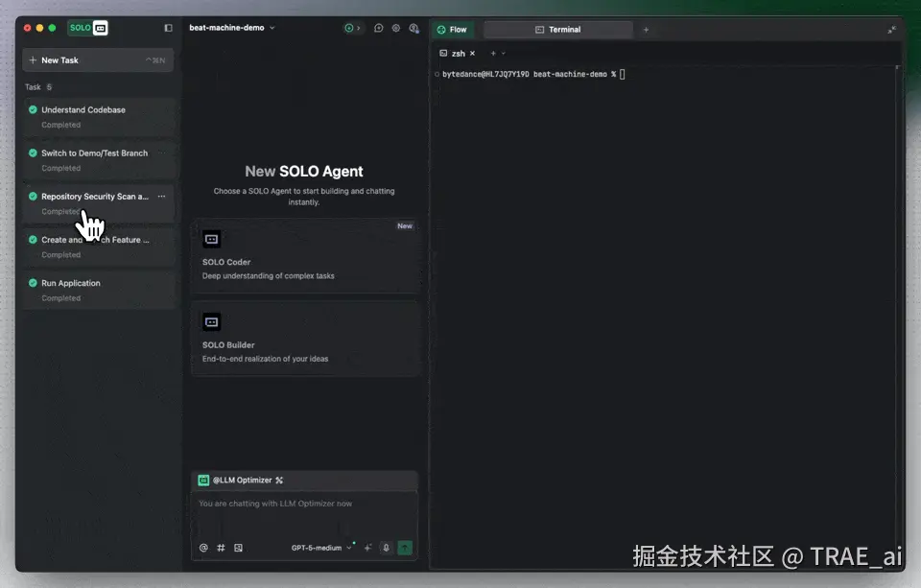Collapse the right panel with shrink icon
921x588 pixels.
tap(891, 30)
